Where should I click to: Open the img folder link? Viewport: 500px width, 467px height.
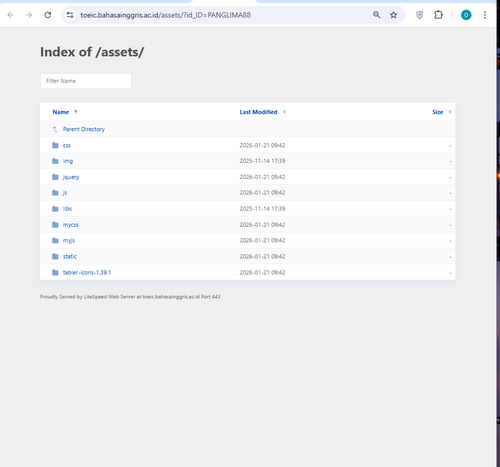tap(68, 161)
